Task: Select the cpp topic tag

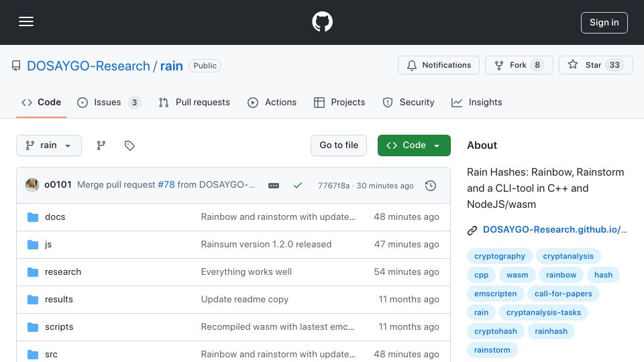Action: [x=482, y=275]
